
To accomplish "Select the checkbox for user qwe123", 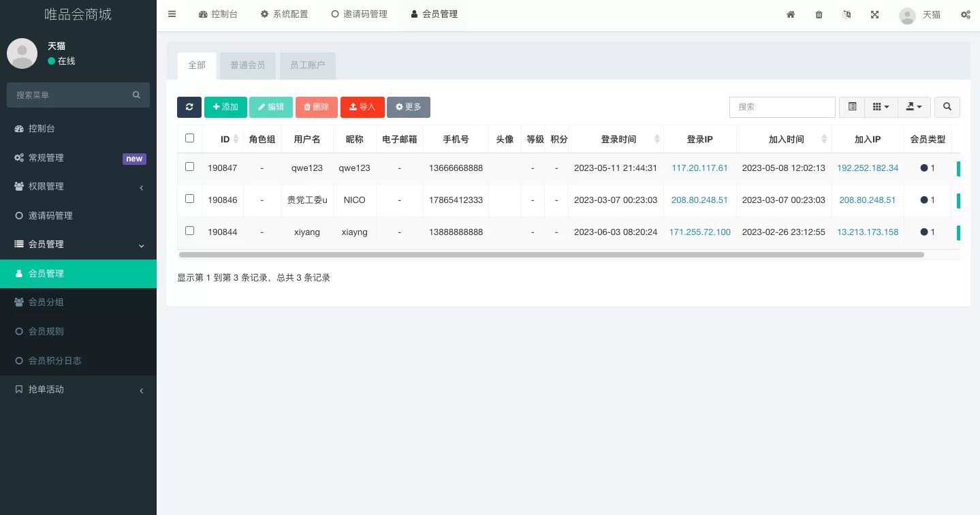I will (x=189, y=167).
